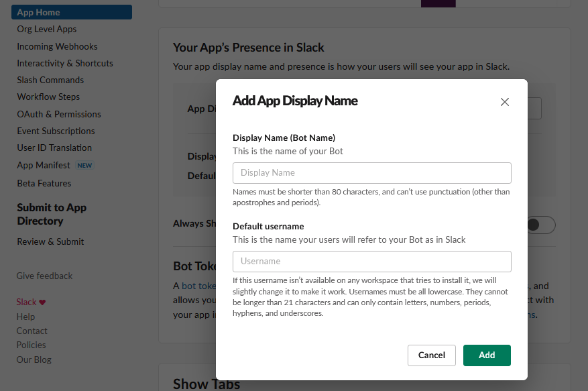Screen dimensions: 588x391
Task: Open the Our Blog link
Action: [34, 359]
